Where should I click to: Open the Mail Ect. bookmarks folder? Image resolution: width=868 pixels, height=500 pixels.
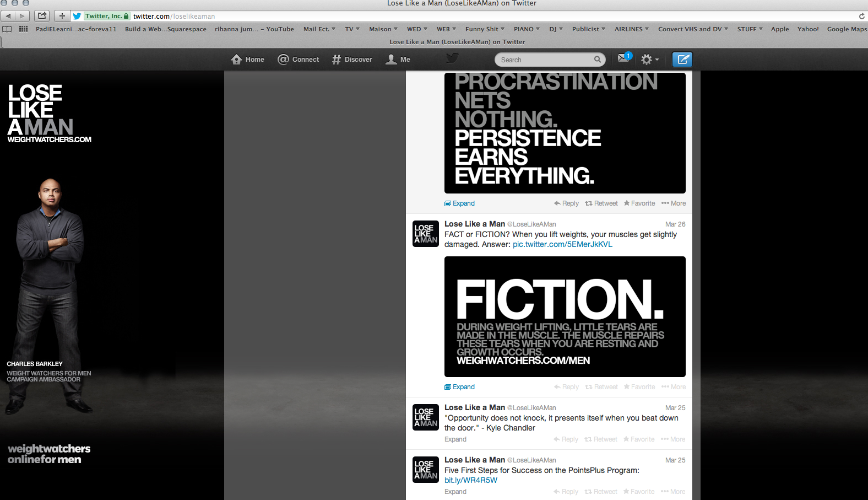point(319,29)
